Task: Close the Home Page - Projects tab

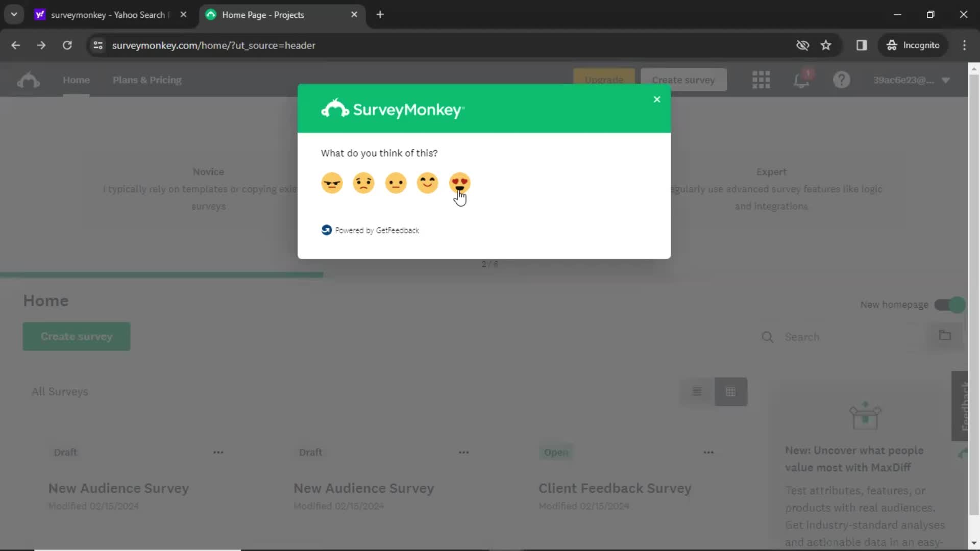Action: [x=354, y=15]
